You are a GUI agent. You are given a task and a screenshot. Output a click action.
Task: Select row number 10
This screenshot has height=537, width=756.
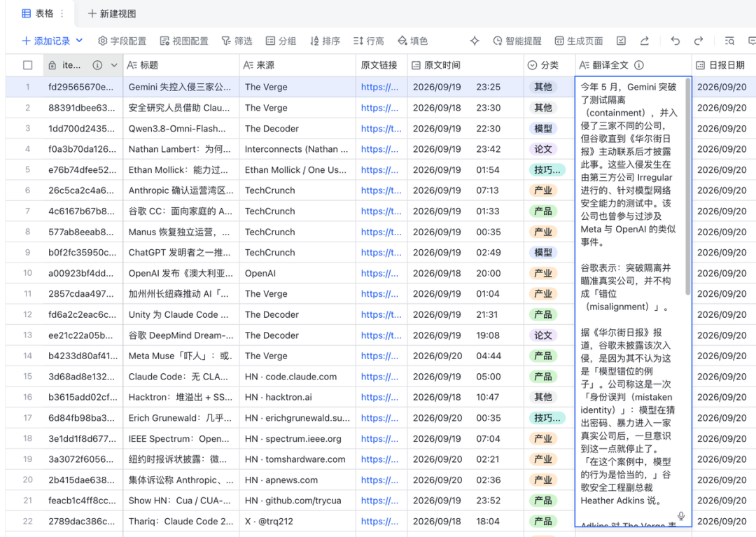pos(27,273)
